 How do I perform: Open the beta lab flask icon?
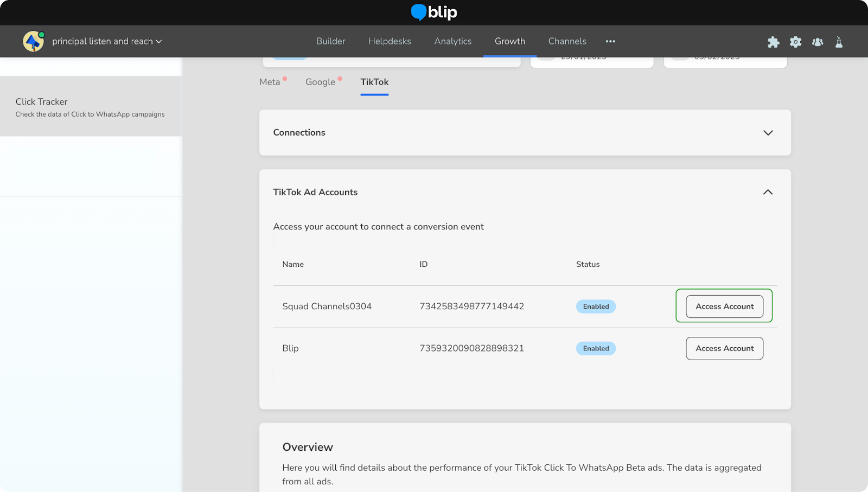coord(839,42)
